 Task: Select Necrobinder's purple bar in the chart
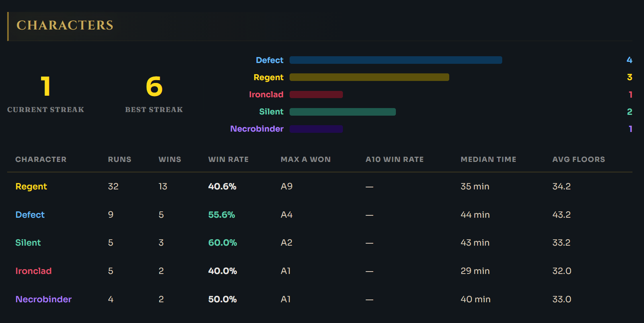[316, 129]
